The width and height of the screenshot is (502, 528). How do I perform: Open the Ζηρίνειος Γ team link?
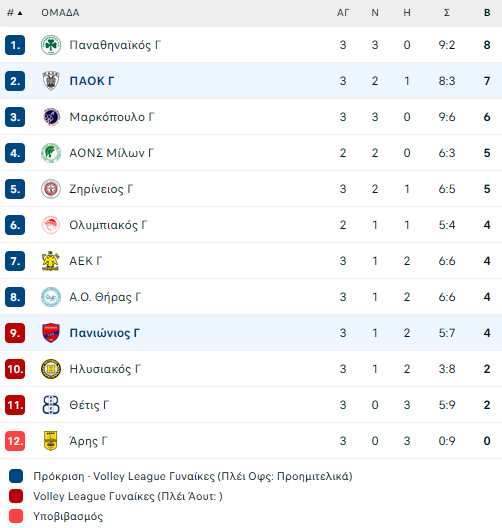101,189
